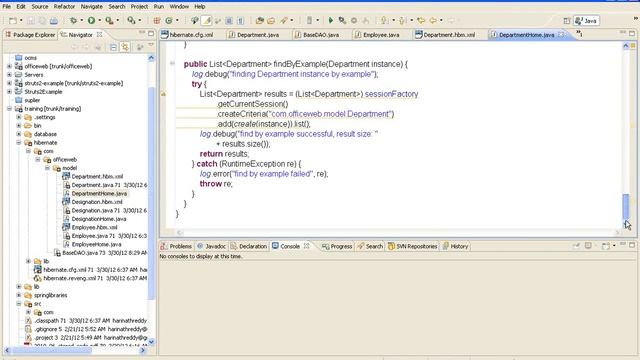The width and height of the screenshot is (640, 360).
Task: Select the Java perspective button
Action: coord(587,21)
